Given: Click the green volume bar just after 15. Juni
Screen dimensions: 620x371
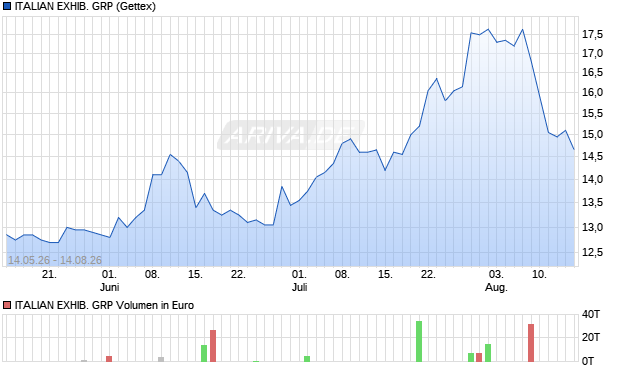Looking at the screenshot, I should (x=204, y=353).
